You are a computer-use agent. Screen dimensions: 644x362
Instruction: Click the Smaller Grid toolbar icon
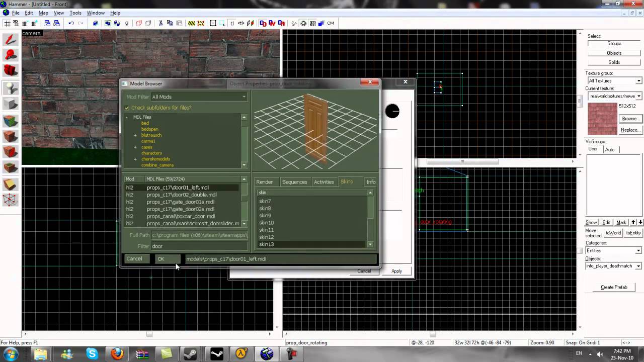coord(25,23)
